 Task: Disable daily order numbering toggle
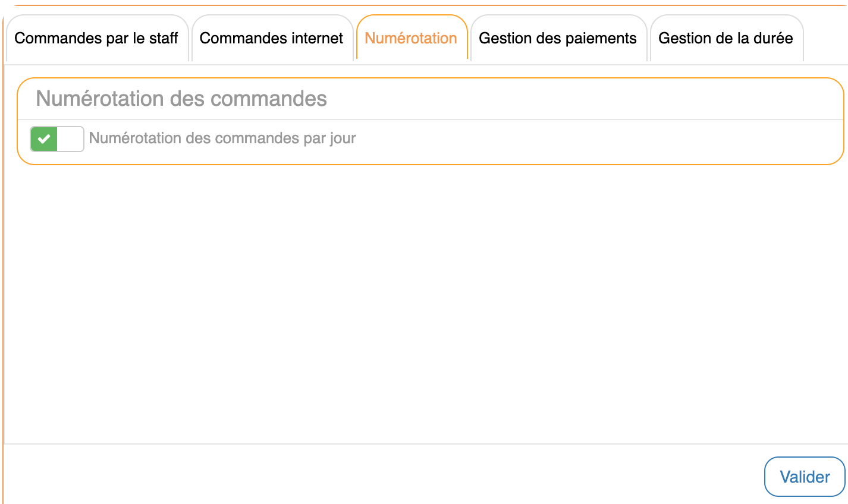[56, 139]
